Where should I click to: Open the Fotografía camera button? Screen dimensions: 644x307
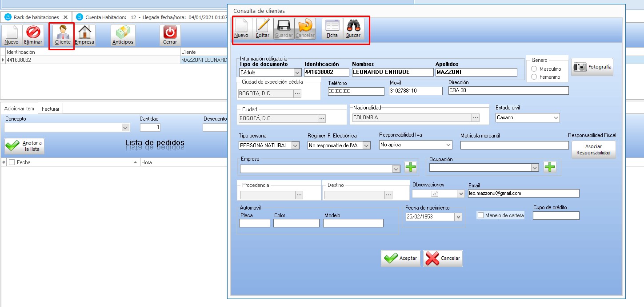click(x=592, y=67)
